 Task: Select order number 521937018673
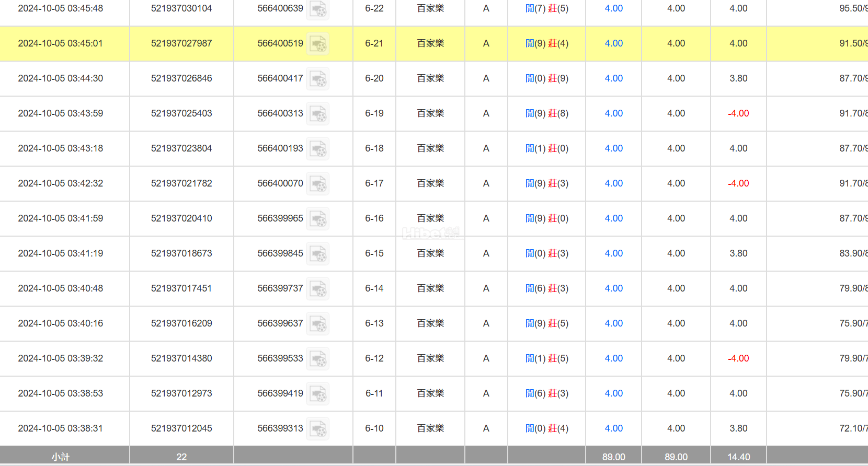click(181, 253)
